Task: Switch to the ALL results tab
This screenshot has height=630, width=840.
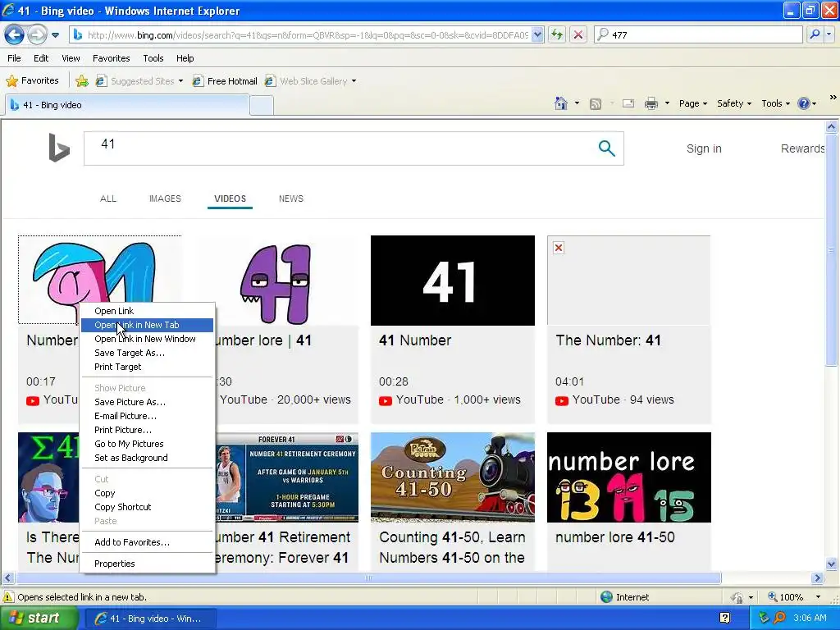Action: click(108, 199)
